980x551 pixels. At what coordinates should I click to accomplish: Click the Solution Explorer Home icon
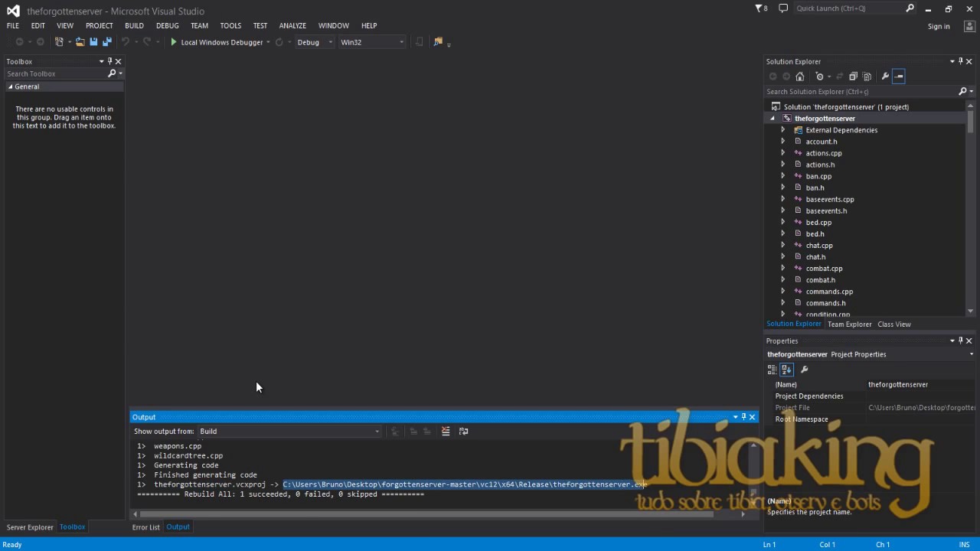pos(800,77)
